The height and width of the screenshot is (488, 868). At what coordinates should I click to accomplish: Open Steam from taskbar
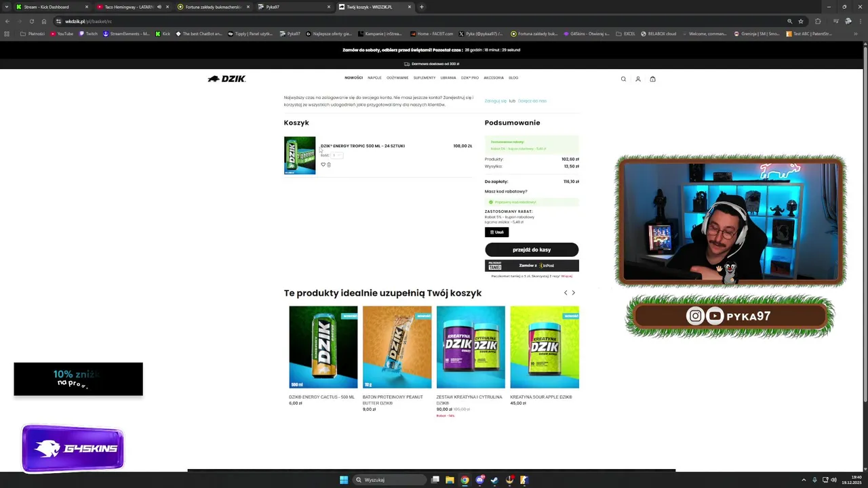point(494,480)
